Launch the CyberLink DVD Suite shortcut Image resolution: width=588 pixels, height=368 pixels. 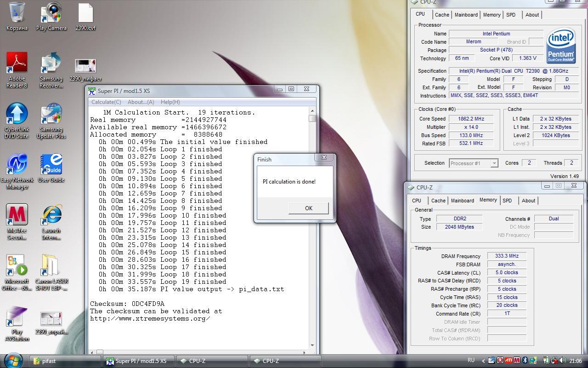(x=17, y=121)
